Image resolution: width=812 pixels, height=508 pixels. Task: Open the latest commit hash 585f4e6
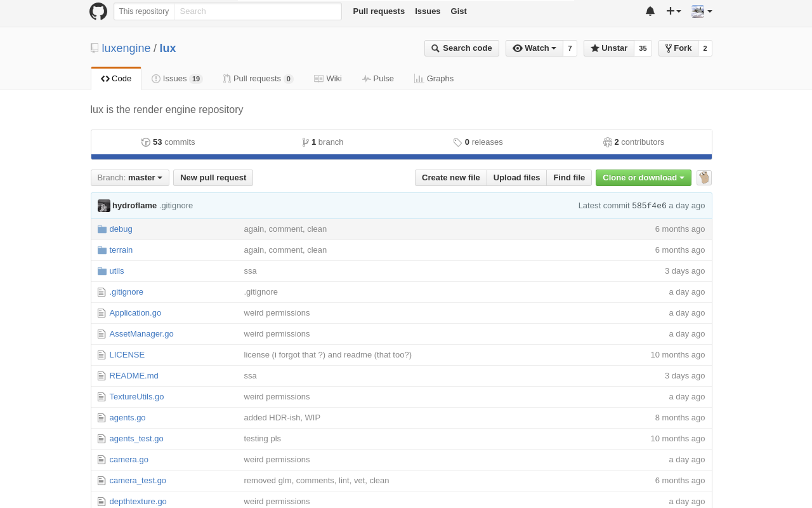tap(649, 206)
